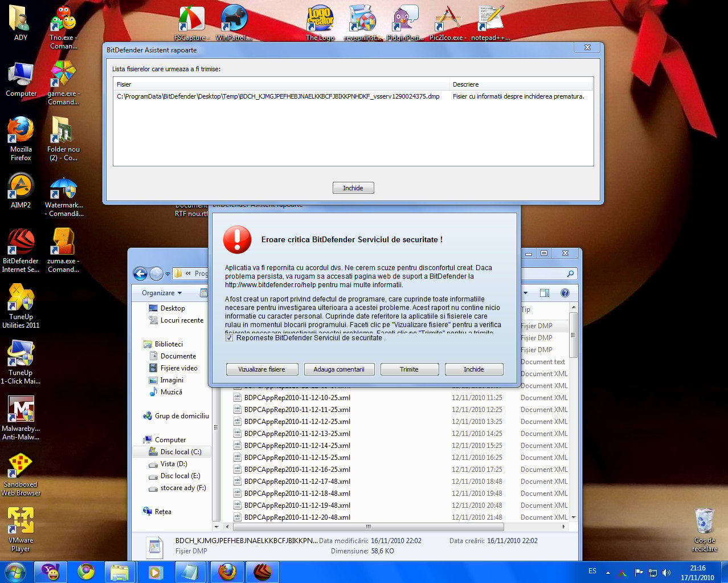The height and width of the screenshot is (583, 728).
Task: Open the WinPatrol desktop shortcut
Action: [x=234, y=23]
